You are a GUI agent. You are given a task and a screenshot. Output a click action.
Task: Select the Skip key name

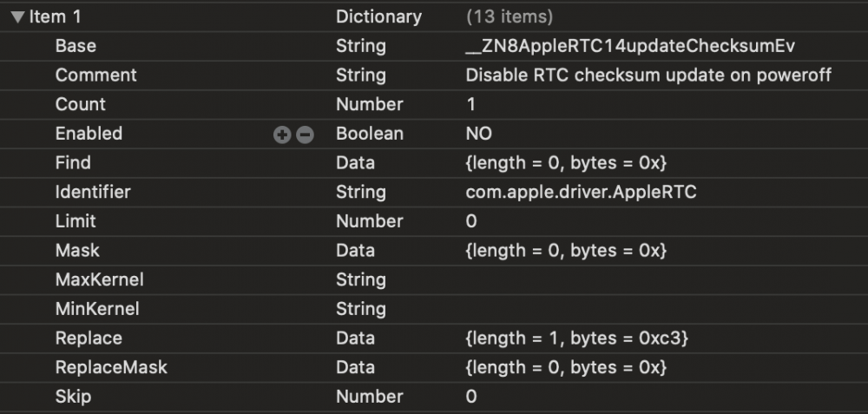73,397
